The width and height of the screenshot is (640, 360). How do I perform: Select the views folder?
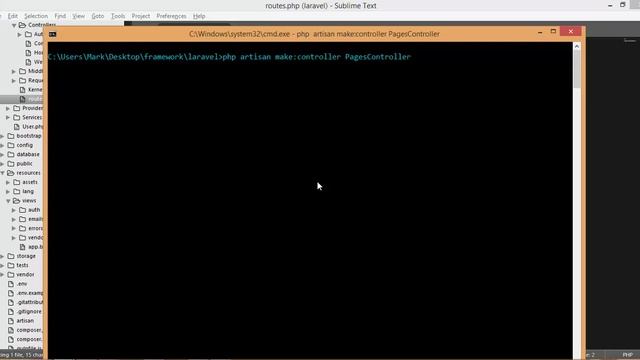[29, 200]
